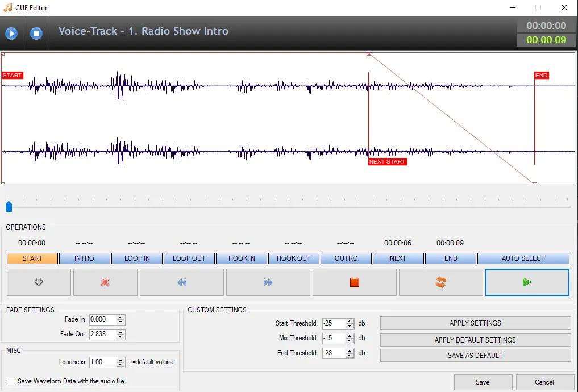Decrease Start Threshold with down arrow
The height and width of the screenshot is (392, 578).
click(350, 326)
